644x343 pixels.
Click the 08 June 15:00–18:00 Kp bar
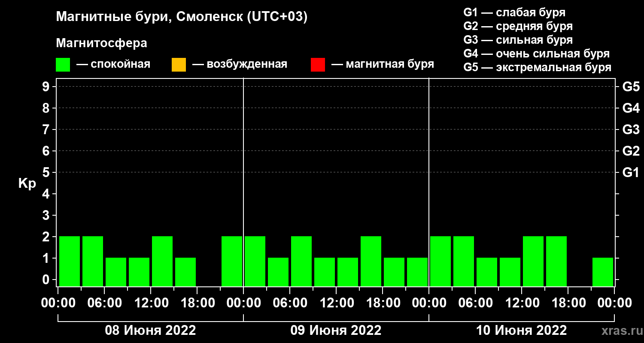point(185,272)
